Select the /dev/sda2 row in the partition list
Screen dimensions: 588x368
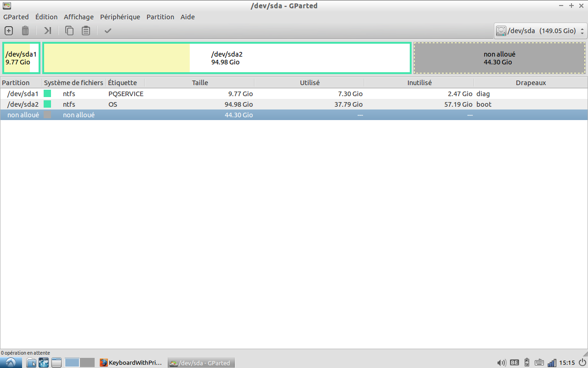(x=294, y=104)
